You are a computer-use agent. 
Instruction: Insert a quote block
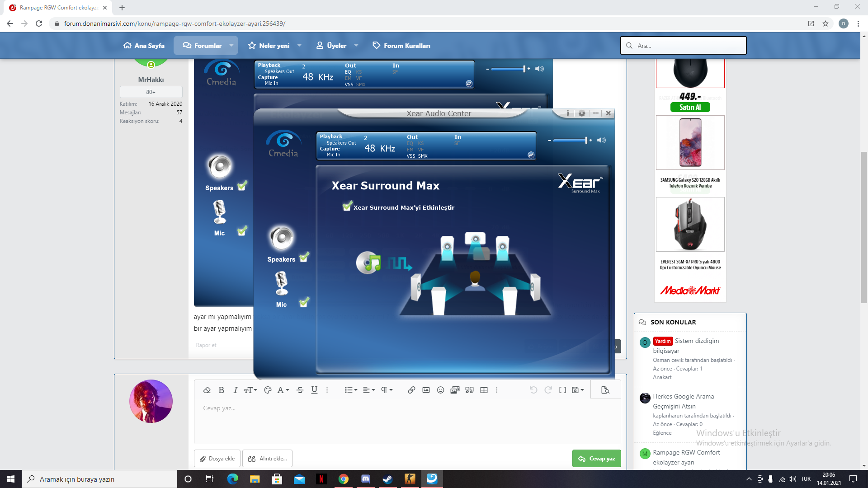pyautogui.click(x=470, y=390)
